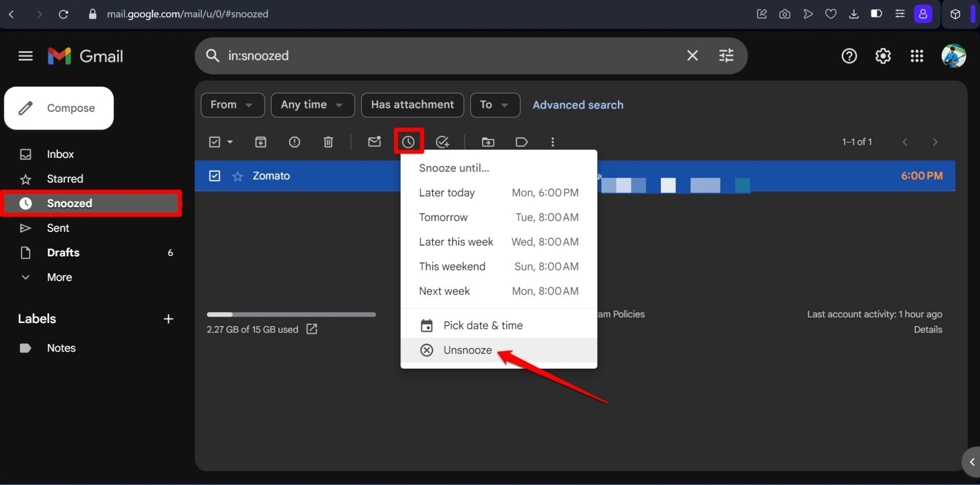Move the email to a folder
This screenshot has width=980, height=485.
click(x=488, y=142)
